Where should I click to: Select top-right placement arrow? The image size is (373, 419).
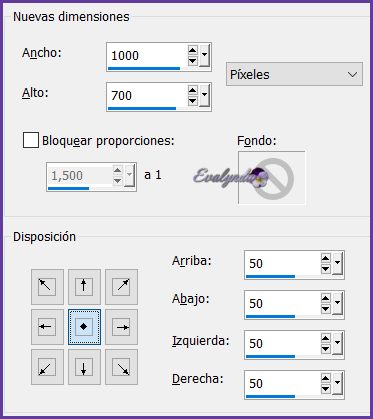coord(122,287)
